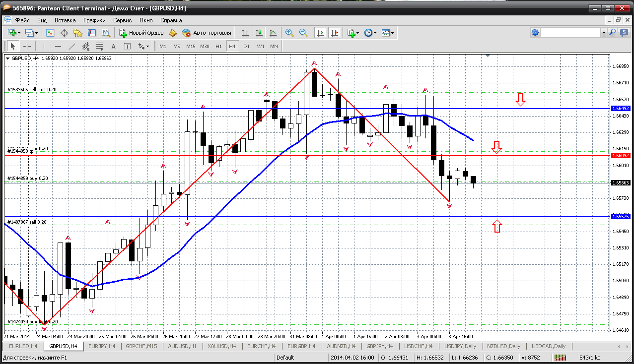Click the #1487067 sell 0.20 order label
The image size is (634, 364).
27,222
